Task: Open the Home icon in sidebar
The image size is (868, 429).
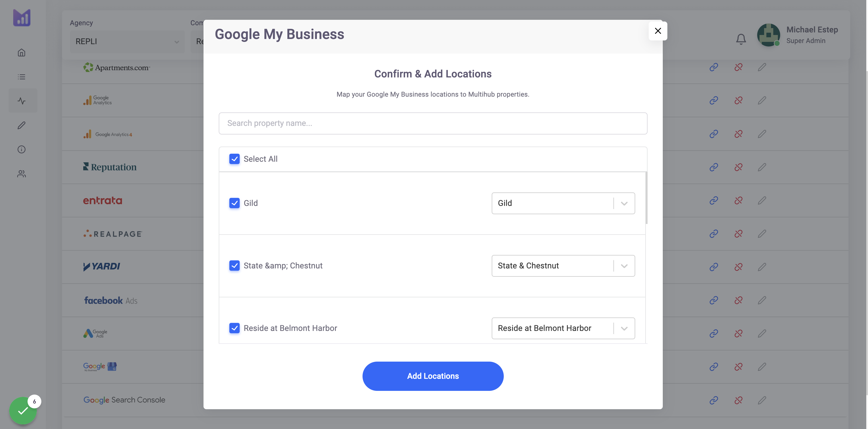Action: [x=22, y=52]
